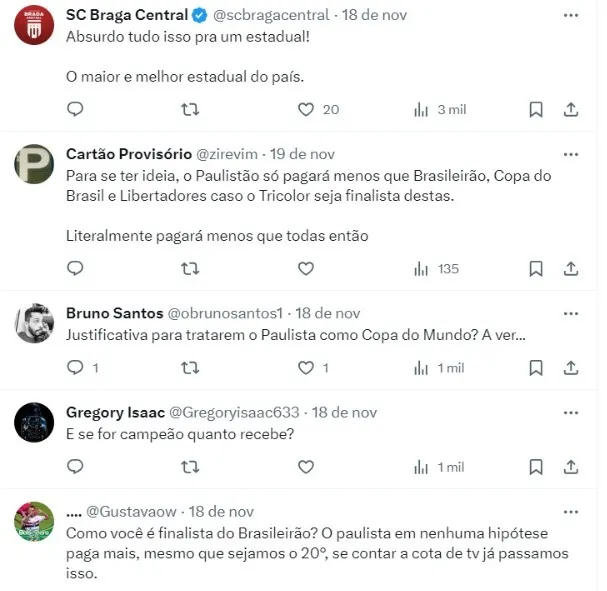The width and height of the screenshot is (607, 591).
Task: Retweet the SC Braga Central post
Action: tap(190, 110)
